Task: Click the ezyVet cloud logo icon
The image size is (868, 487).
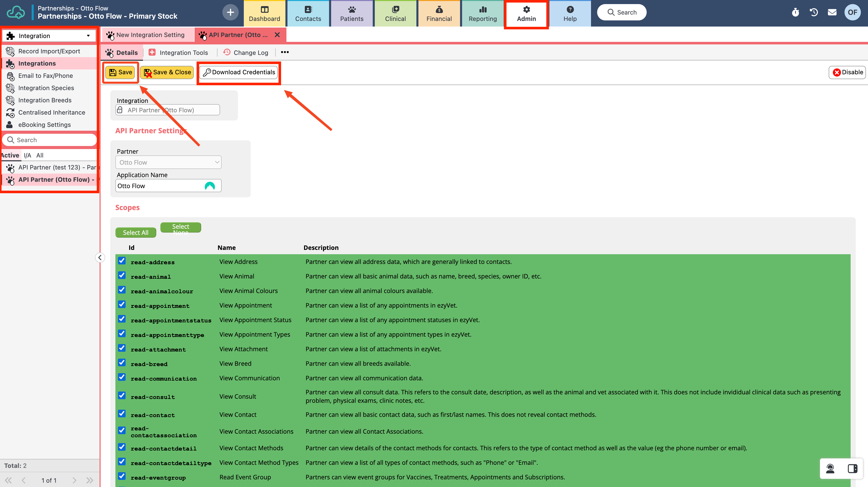Action: click(x=16, y=13)
